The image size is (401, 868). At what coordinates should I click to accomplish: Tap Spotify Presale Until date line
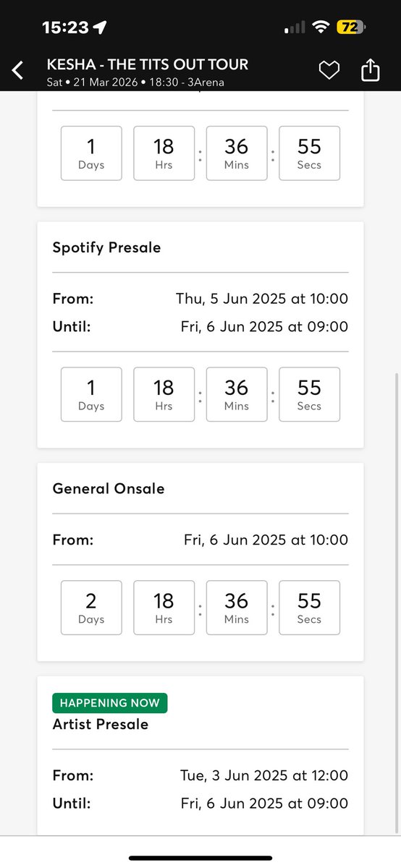point(200,326)
